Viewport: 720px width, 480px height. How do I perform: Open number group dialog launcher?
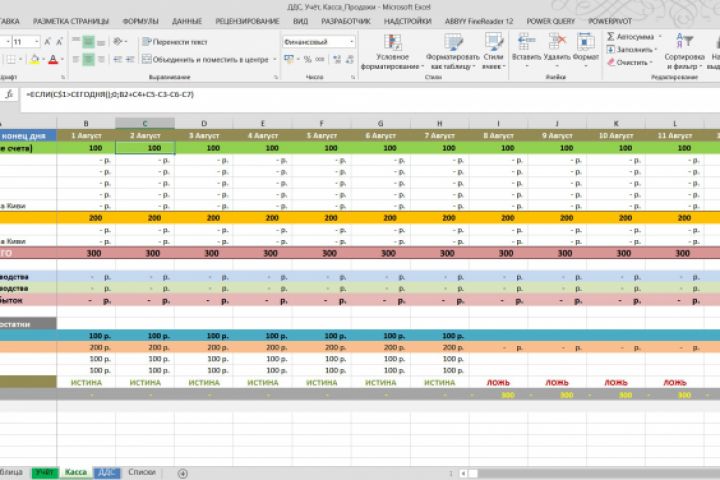(353, 77)
